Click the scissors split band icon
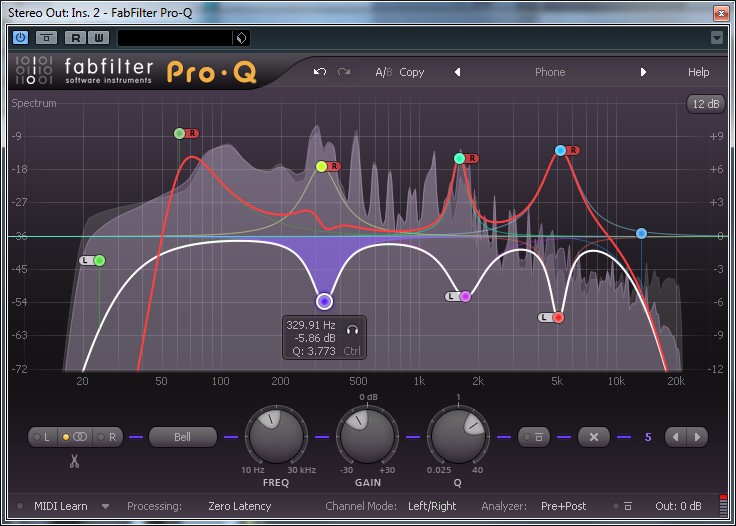This screenshot has width=736, height=526. (74, 462)
